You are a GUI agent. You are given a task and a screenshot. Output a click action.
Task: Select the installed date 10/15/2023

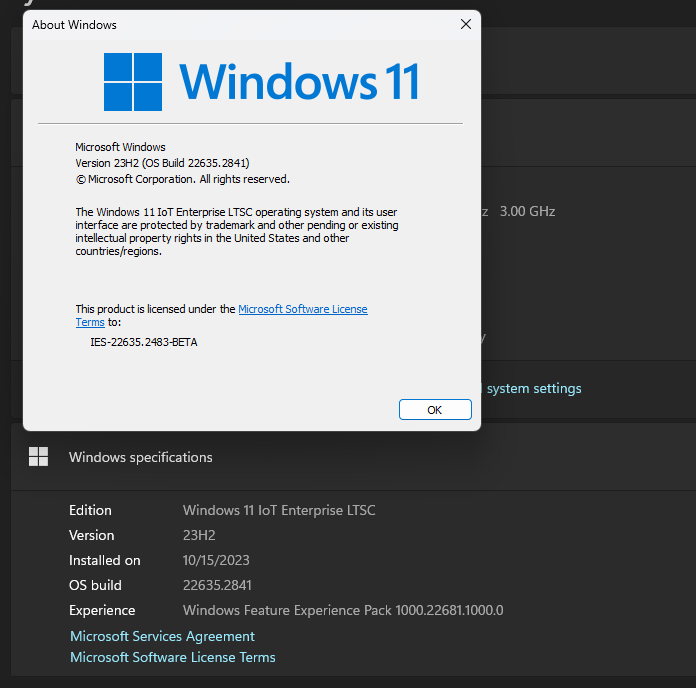click(x=216, y=560)
